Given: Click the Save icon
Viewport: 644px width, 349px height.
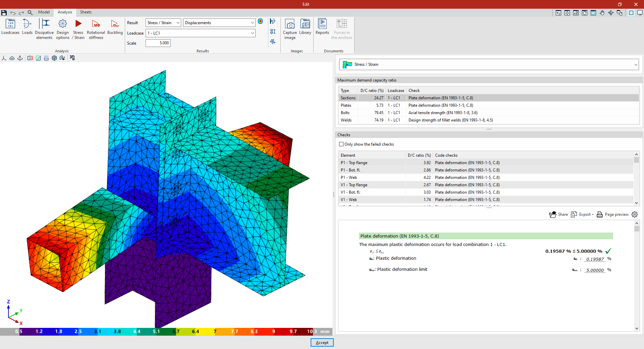Looking at the screenshot, I should (4, 13).
